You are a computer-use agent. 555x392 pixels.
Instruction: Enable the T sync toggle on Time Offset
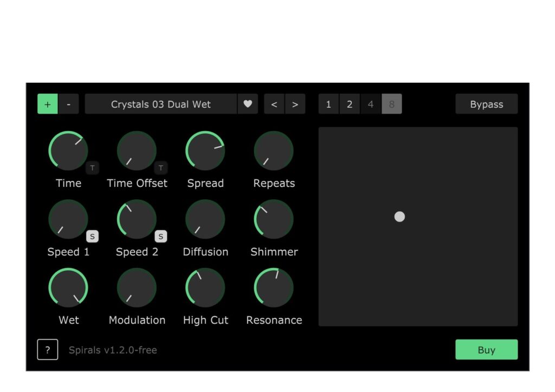click(x=161, y=168)
